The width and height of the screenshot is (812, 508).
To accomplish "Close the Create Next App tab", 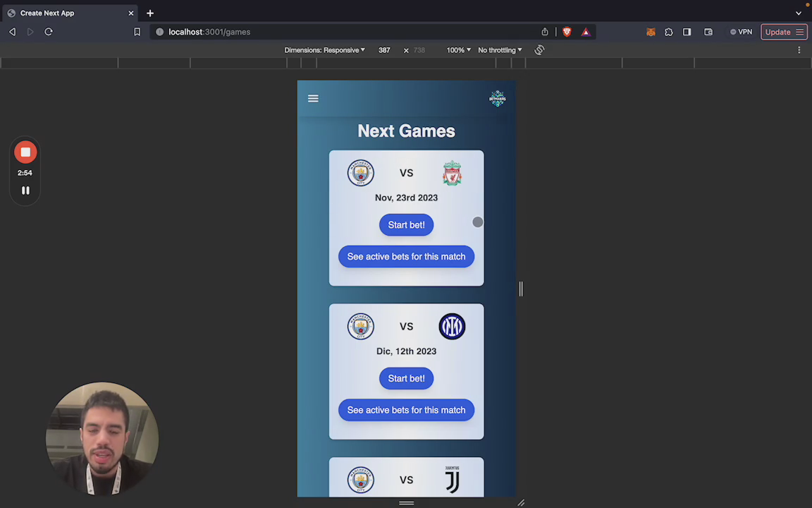I will tap(131, 13).
